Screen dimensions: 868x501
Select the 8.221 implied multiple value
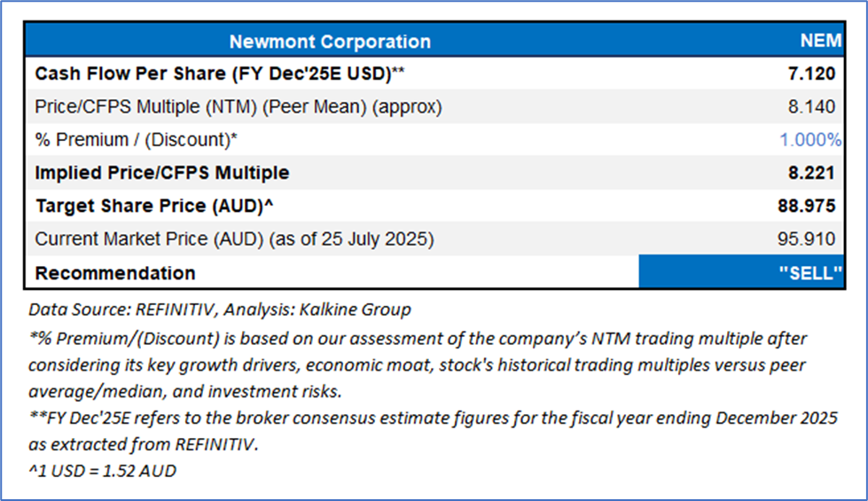814,172
